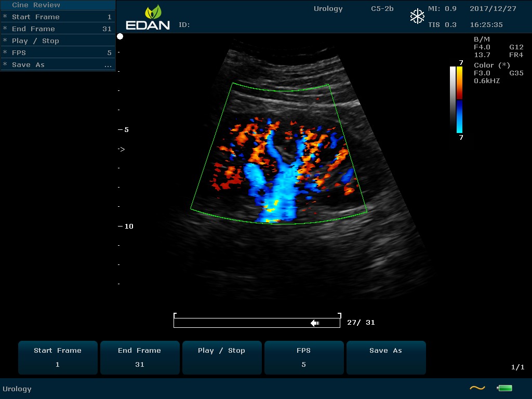
Task: Select End Frame in Cine Review menu
Action: (x=57, y=29)
